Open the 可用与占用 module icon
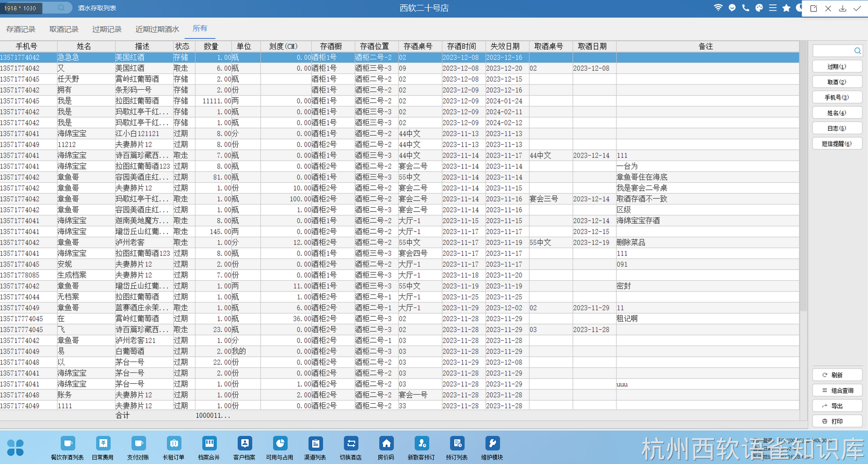This screenshot has width=868, height=464. (x=280, y=444)
